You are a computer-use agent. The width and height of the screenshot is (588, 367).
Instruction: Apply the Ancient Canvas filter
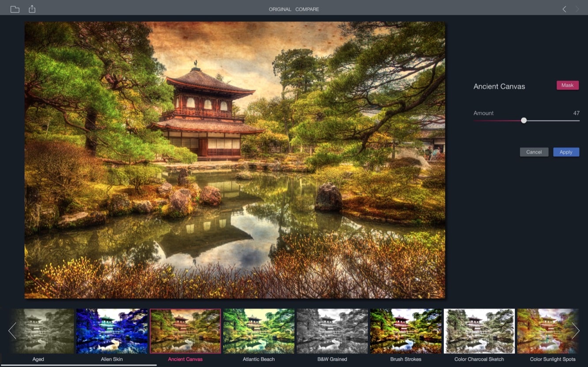point(566,152)
